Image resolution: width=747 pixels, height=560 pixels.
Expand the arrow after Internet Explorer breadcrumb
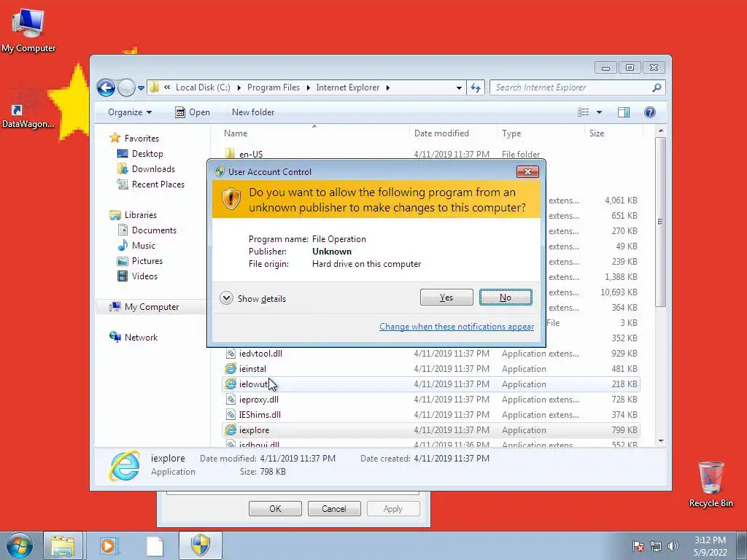[388, 87]
